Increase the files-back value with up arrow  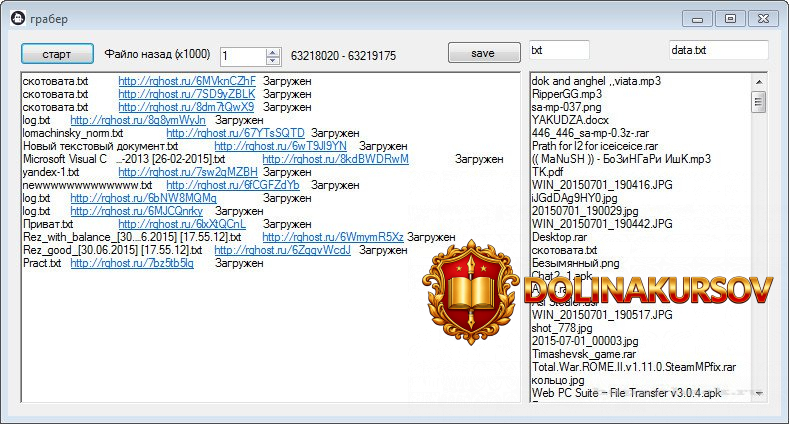coord(273,51)
